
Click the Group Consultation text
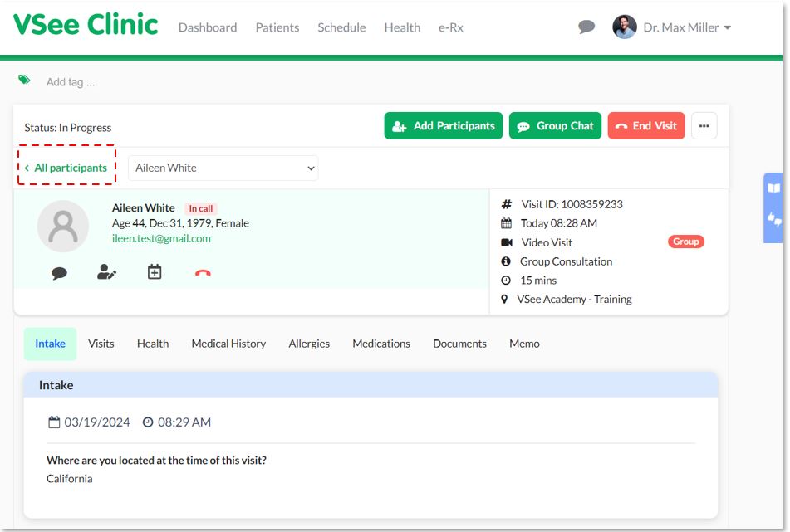[567, 261]
